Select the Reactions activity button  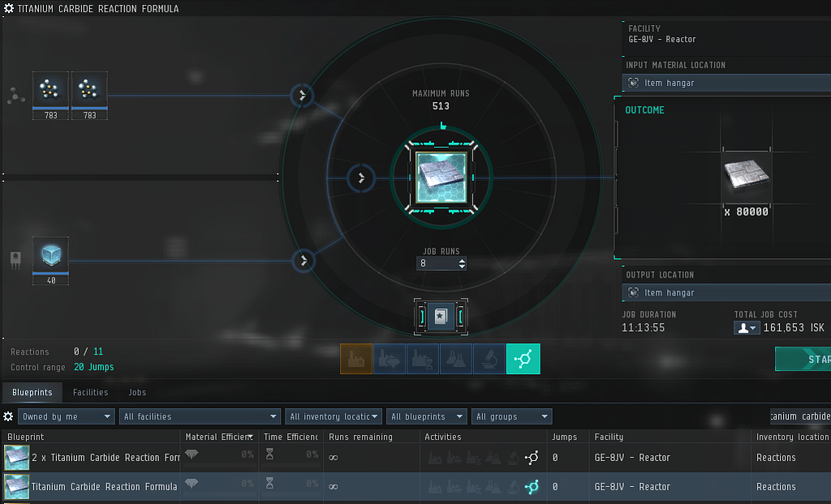click(x=523, y=359)
